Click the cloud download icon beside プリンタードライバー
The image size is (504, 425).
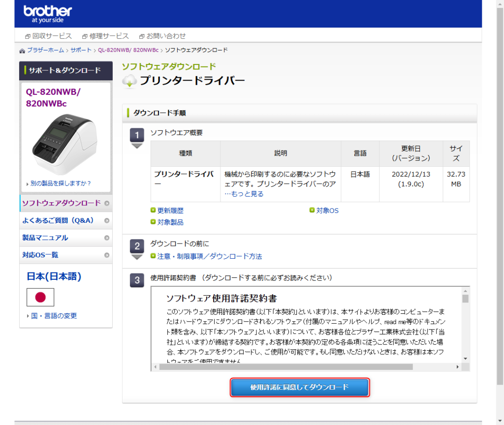pyautogui.click(x=129, y=81)
